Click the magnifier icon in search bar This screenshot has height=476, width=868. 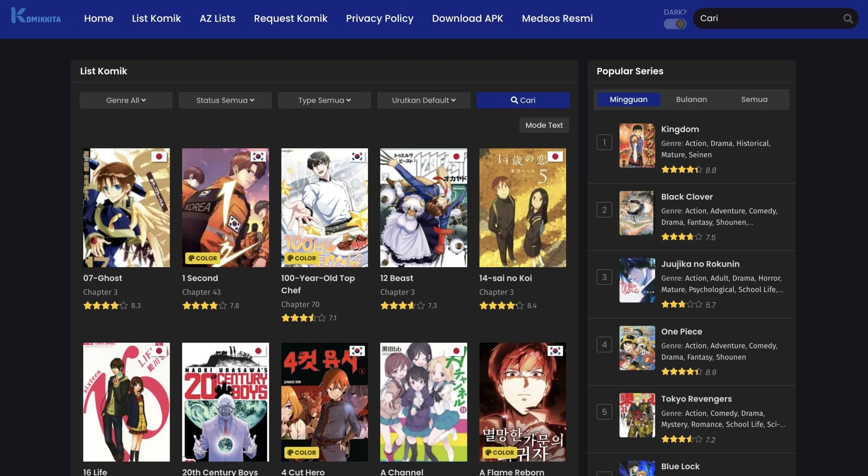pyautogui.click(x=848, y=19)
